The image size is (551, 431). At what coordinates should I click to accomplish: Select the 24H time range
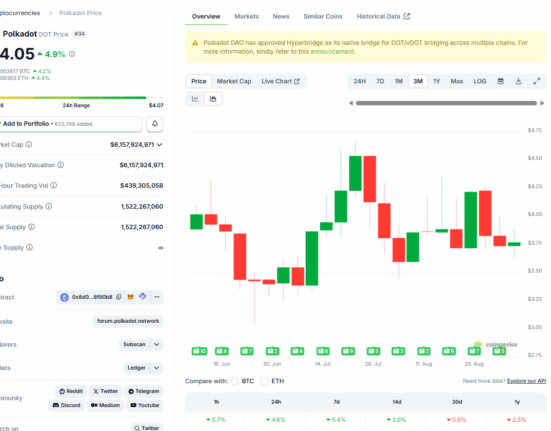[x=359, y=81]
